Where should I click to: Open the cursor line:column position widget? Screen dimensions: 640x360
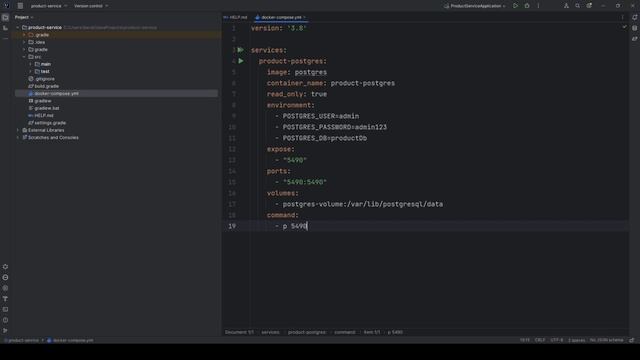click(x=525, y=340)
